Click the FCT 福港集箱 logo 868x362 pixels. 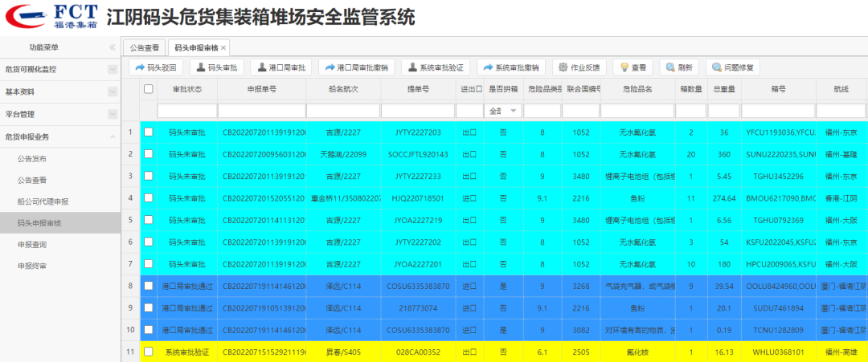51,17
